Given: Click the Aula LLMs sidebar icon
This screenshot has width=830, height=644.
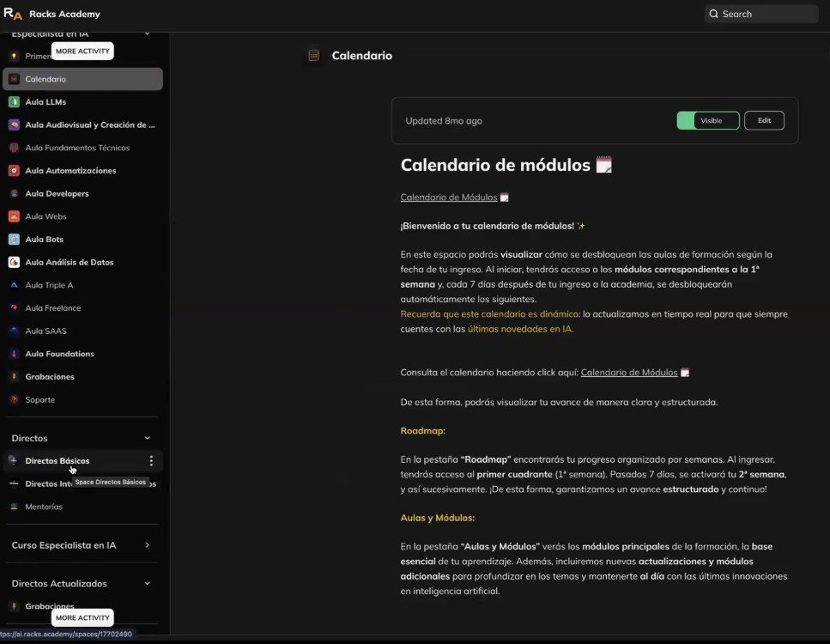Looking at the screenshot, I should click(14, 102).
